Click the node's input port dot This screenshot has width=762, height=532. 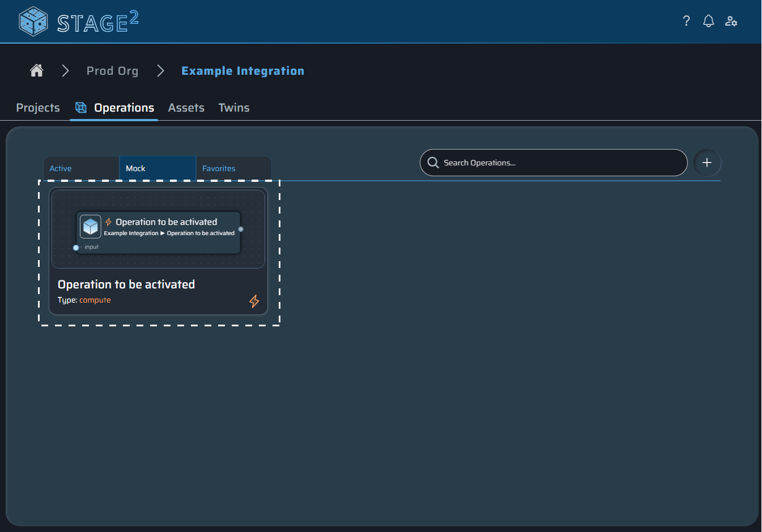(76, 248)
